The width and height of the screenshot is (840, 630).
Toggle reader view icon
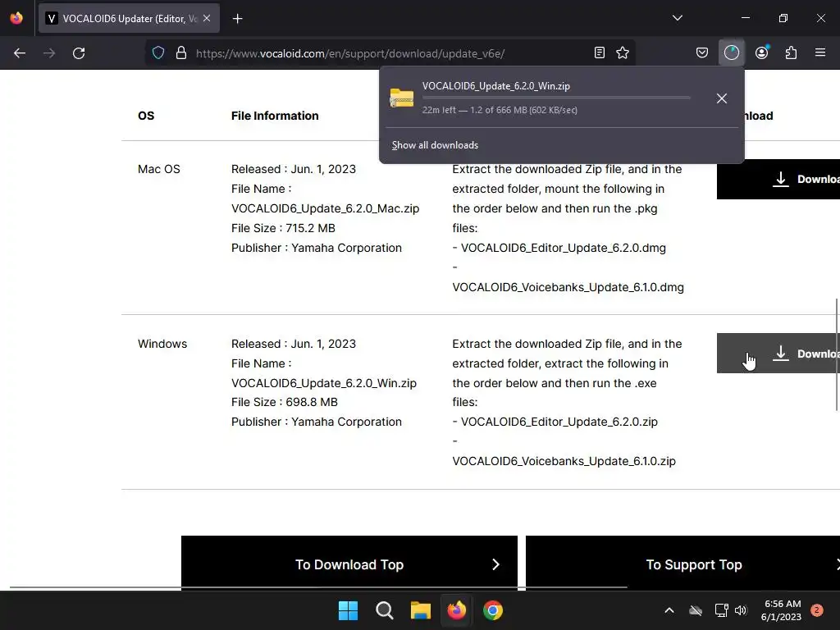(600, 52)
